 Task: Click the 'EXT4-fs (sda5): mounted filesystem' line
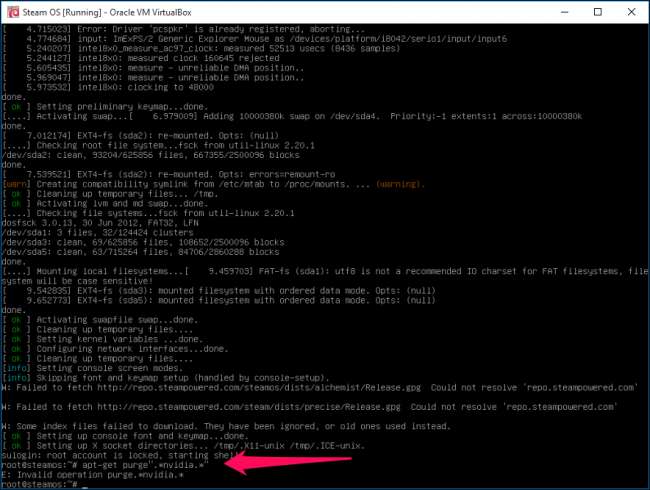click(x=218, y=301)
